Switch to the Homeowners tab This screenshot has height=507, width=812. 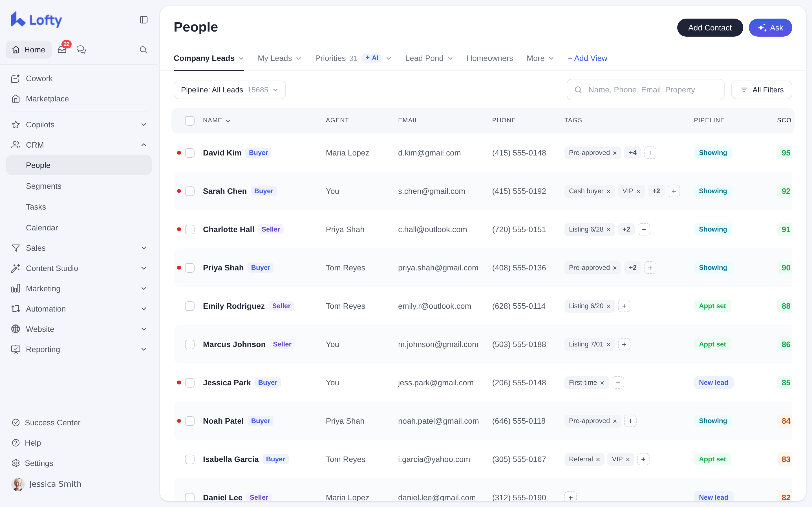pyautogui.click(x=489, y=58)
